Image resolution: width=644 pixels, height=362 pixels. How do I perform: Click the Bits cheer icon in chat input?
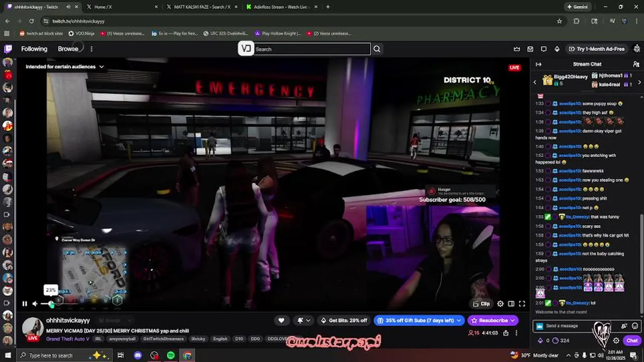(624, 326)
